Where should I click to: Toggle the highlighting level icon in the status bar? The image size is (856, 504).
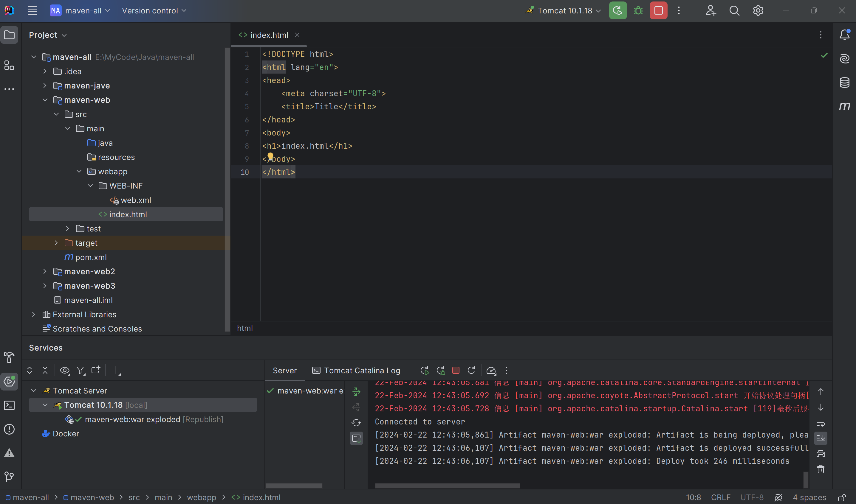(778, 497)
